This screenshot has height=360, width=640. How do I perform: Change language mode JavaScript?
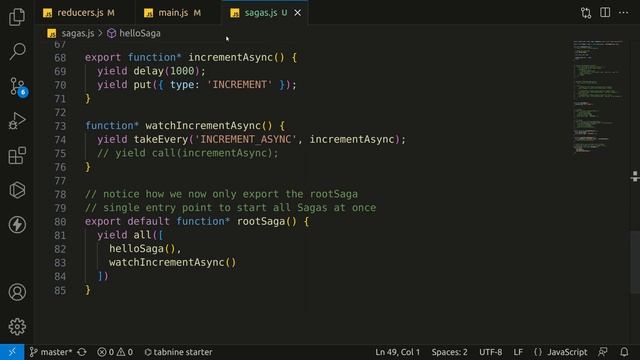pos(567,352)
